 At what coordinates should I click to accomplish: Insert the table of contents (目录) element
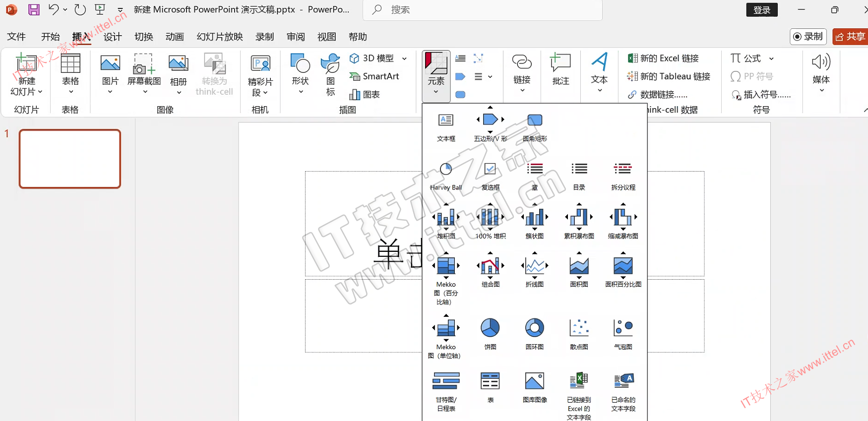(x=579, y=176)
